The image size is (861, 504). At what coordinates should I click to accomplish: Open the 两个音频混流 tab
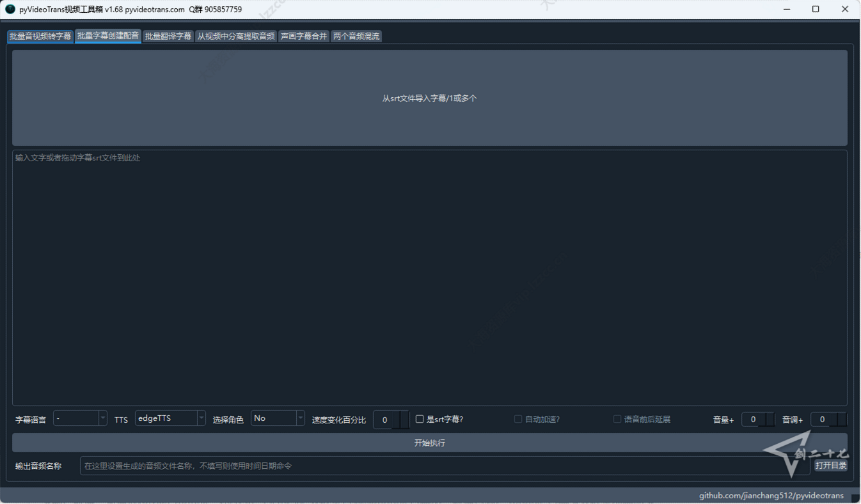(356, 36)
